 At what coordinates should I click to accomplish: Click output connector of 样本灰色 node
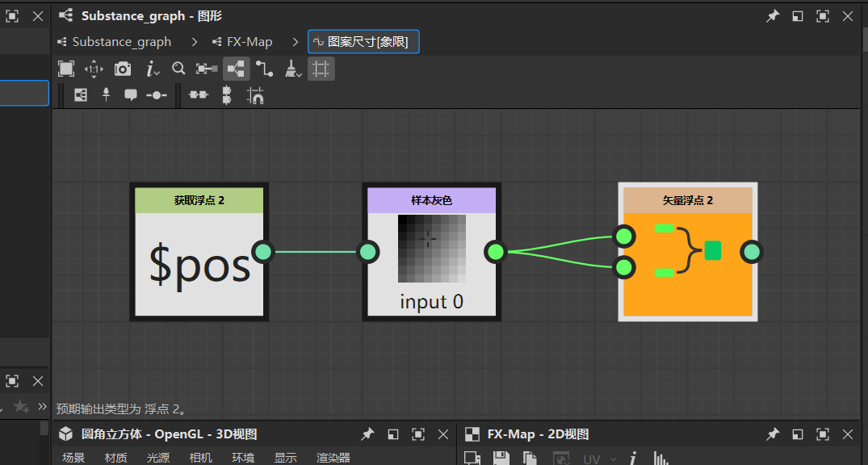496,252
